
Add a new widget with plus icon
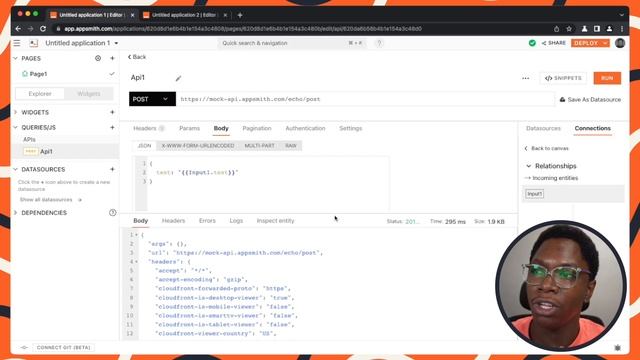pyautogui.click(x=112, y=112)
